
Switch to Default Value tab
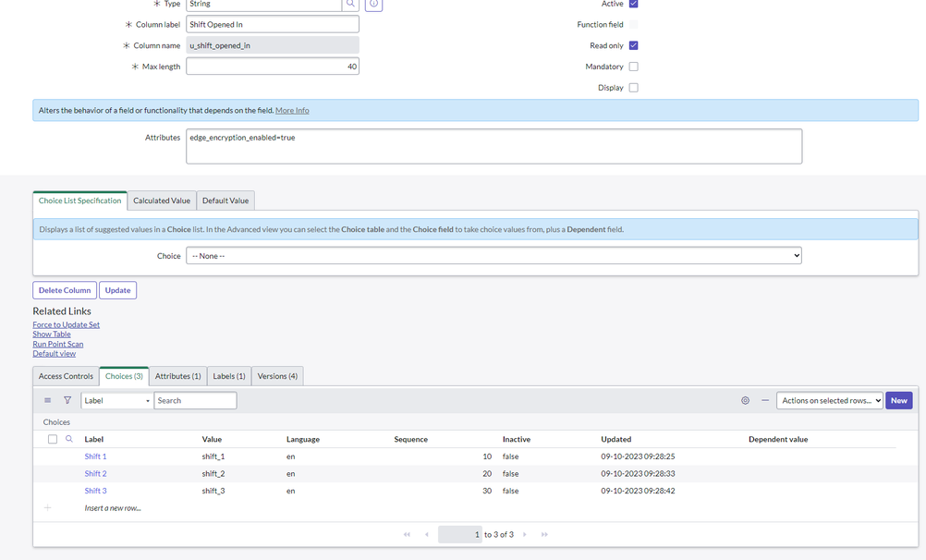(x=225, y=201)
